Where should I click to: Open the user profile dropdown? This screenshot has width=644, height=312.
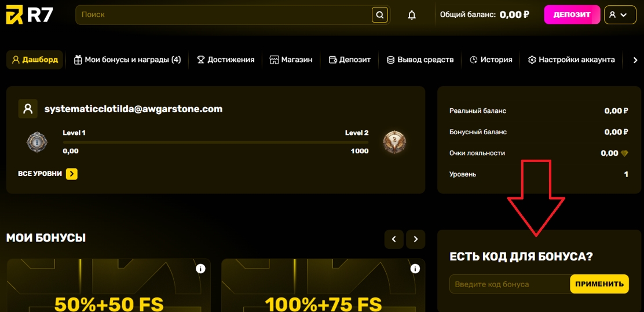coord(620,15)
